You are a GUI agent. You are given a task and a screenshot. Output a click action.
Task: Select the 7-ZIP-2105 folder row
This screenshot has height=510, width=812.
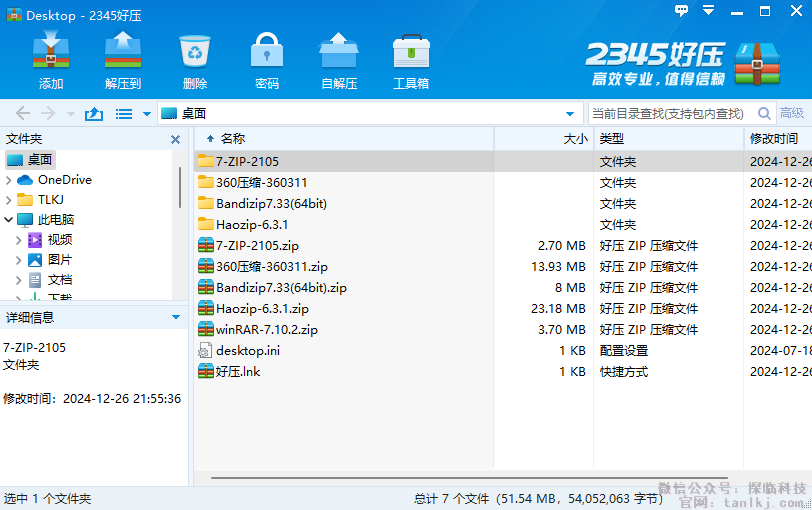(503, 162)
